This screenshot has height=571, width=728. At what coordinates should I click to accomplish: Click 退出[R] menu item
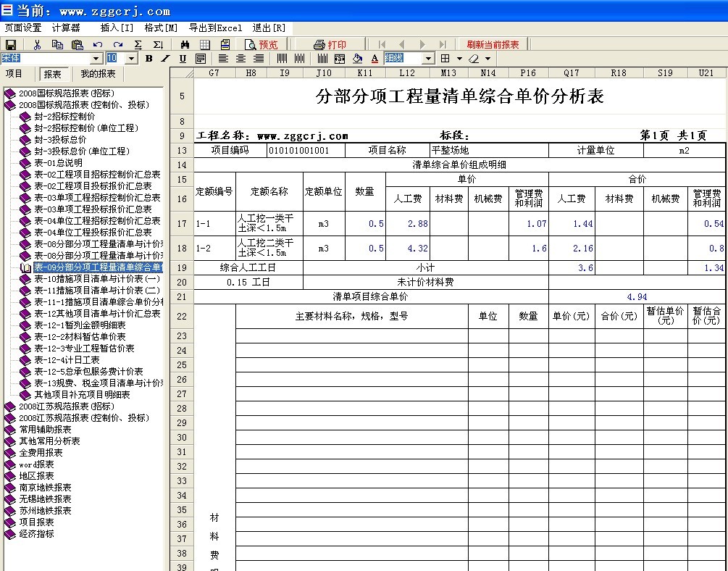pyautogui.click(x=269, y=28)
